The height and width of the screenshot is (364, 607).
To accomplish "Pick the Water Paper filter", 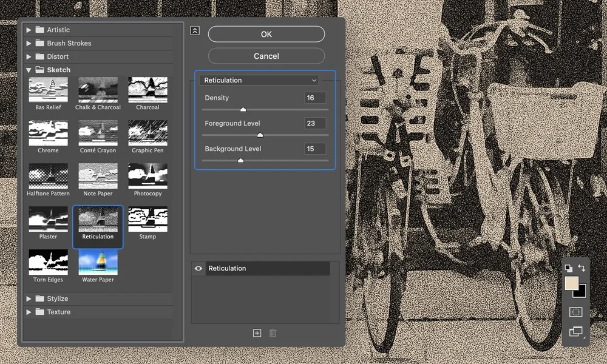I will (x=98, y=264).
